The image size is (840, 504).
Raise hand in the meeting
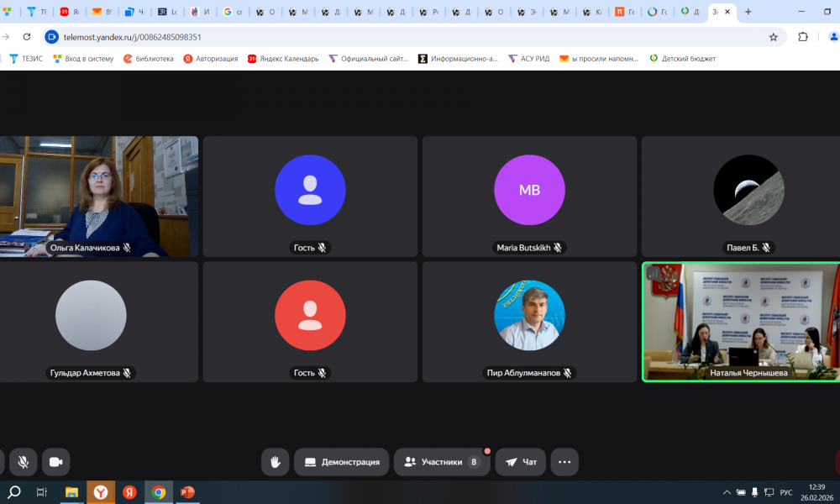pyautogui.click(x=275, y=462)
